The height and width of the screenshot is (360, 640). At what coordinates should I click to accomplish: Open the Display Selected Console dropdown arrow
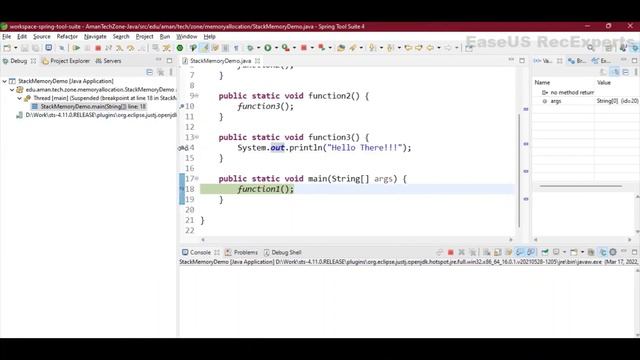tap(564, 252)
